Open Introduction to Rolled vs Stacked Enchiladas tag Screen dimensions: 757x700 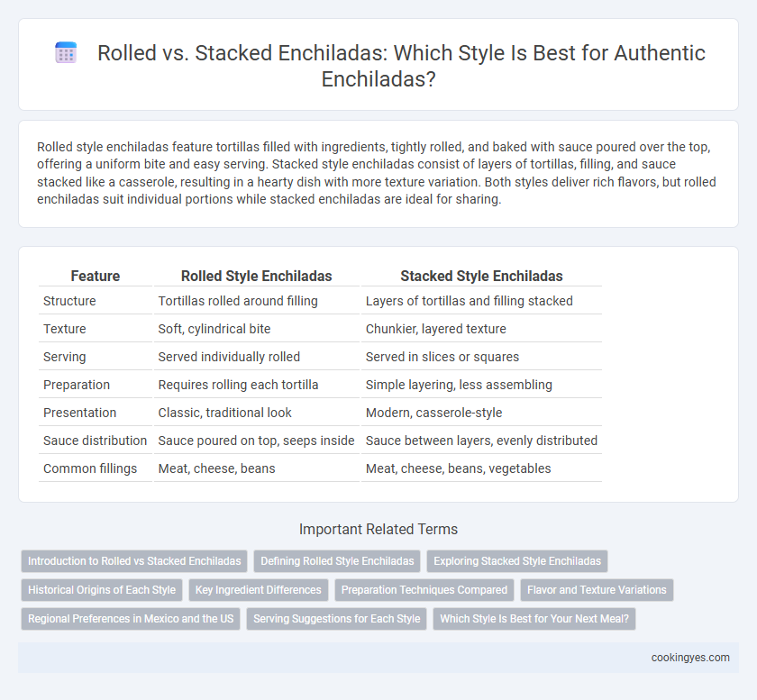click(134, 561)
